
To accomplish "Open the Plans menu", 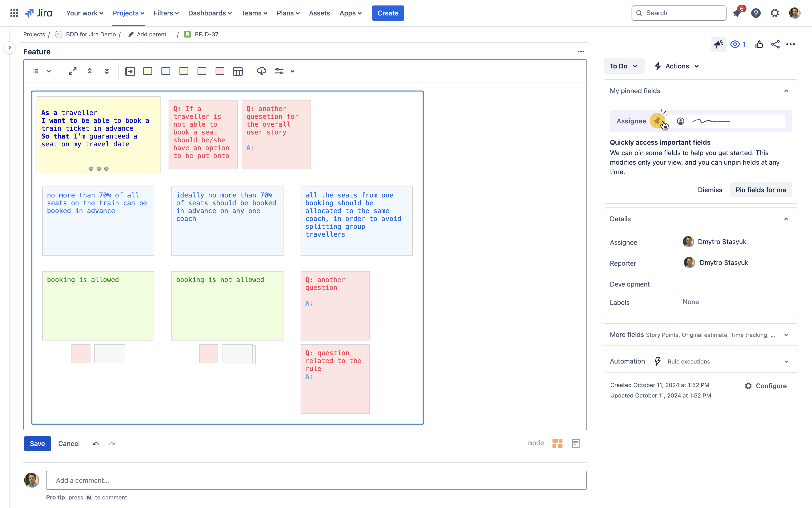I will point(288,13).
